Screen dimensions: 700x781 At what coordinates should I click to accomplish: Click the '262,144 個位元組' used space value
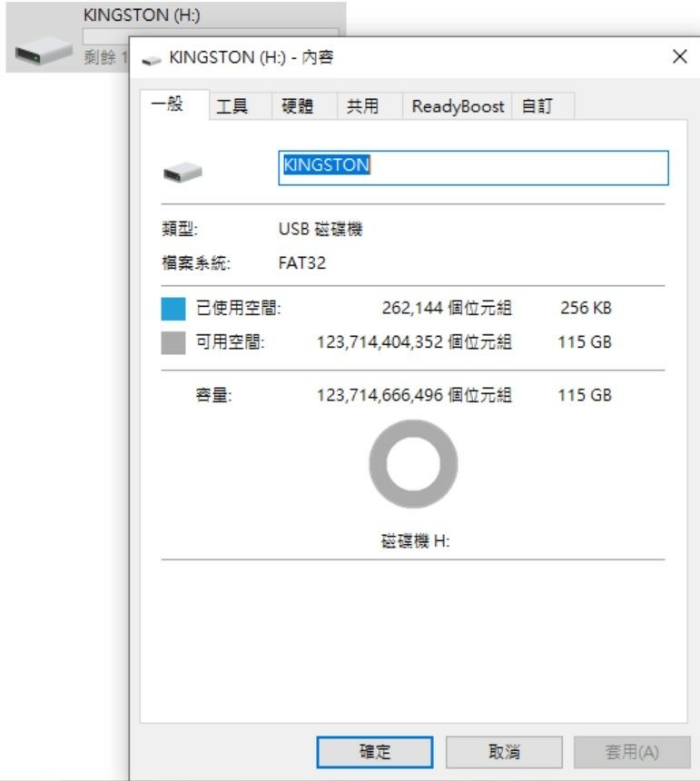coord(447,308)
